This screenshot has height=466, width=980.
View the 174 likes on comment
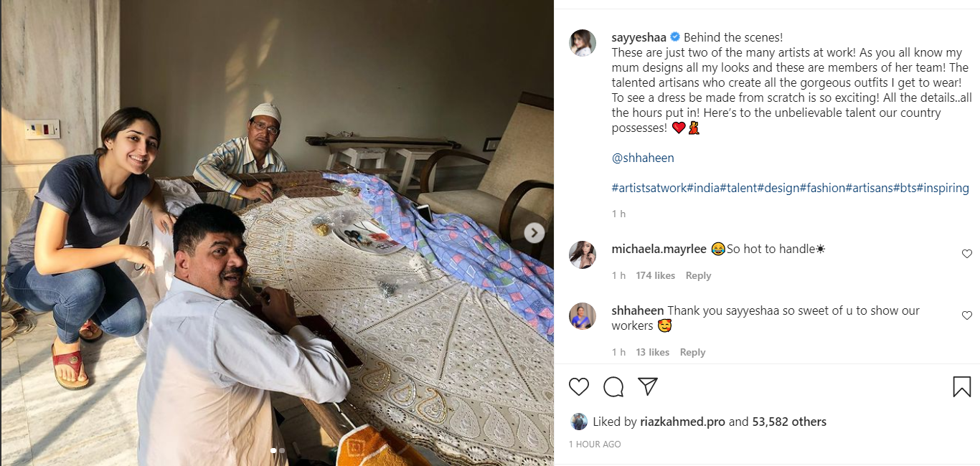tap(655, 275)
